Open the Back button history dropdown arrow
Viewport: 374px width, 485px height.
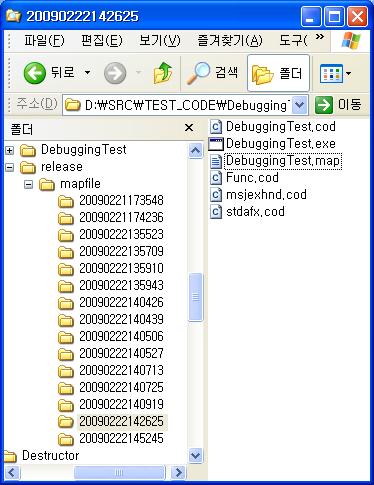87,72
